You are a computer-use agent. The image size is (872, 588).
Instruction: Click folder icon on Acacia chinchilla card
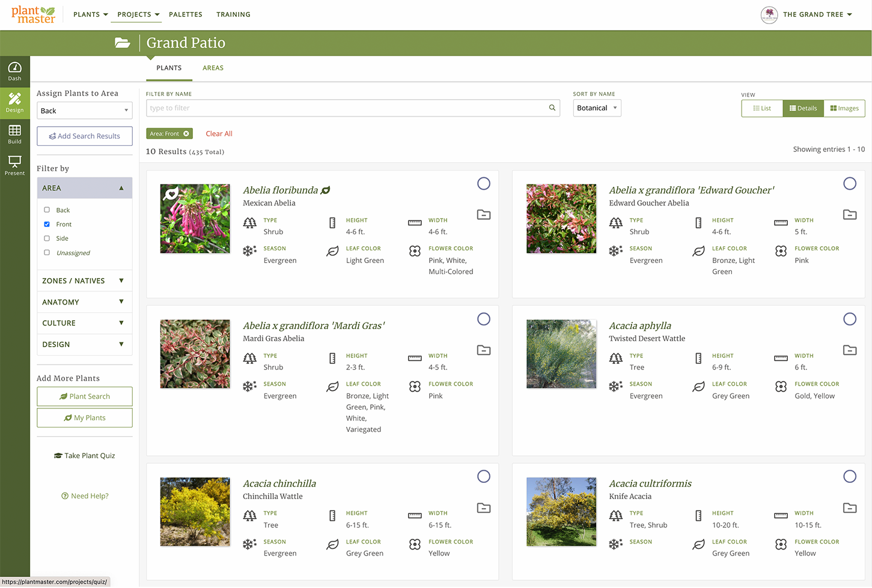[484, 508]
